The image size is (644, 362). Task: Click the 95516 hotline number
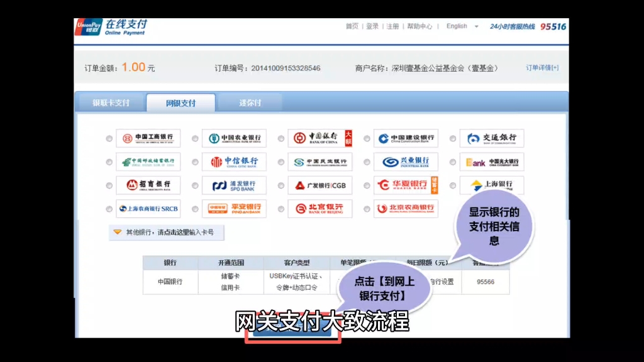click(x=553, y=26)
